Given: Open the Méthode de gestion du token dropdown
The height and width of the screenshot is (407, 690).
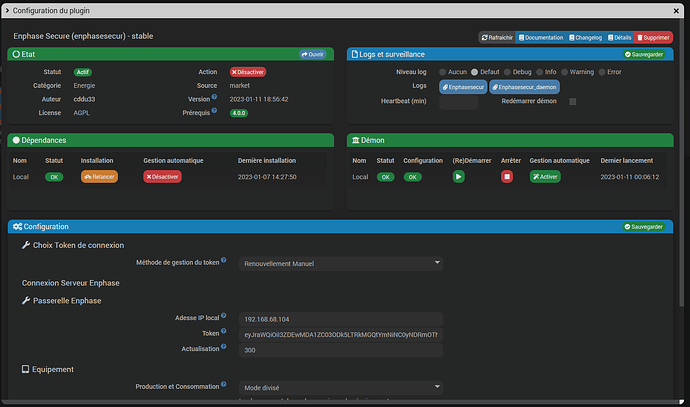Looking at the screenshot, I should click(341, 263).
